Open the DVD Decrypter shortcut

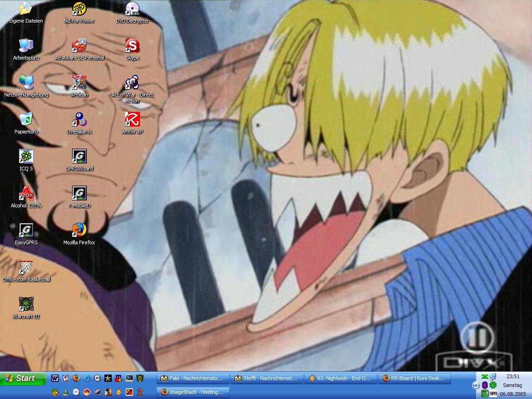[x=133, y=12]
